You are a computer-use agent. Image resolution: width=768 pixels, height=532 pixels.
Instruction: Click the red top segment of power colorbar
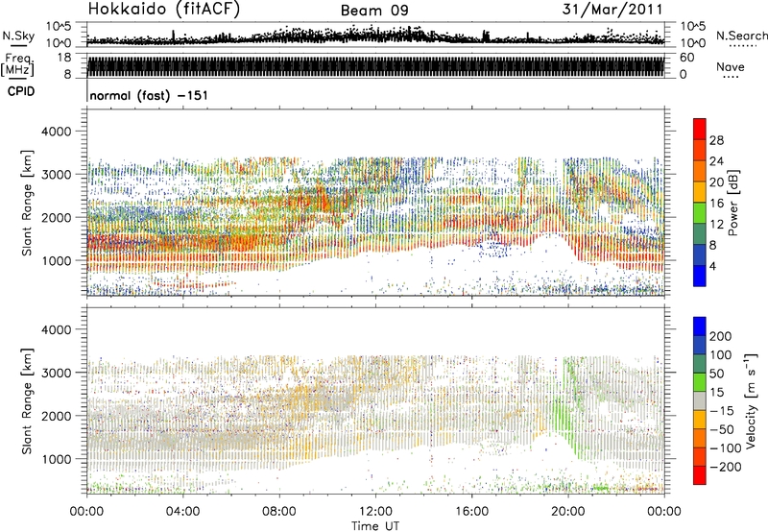(700, 130)
